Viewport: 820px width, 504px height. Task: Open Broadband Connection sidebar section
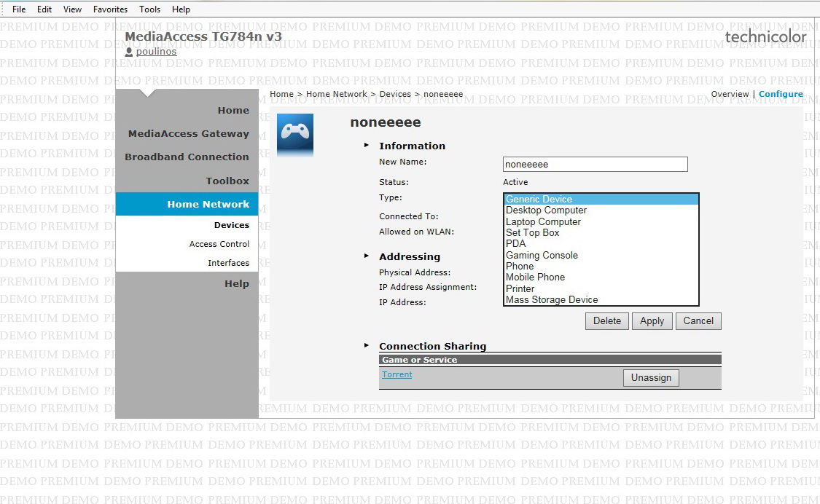(x=187, y=157)
